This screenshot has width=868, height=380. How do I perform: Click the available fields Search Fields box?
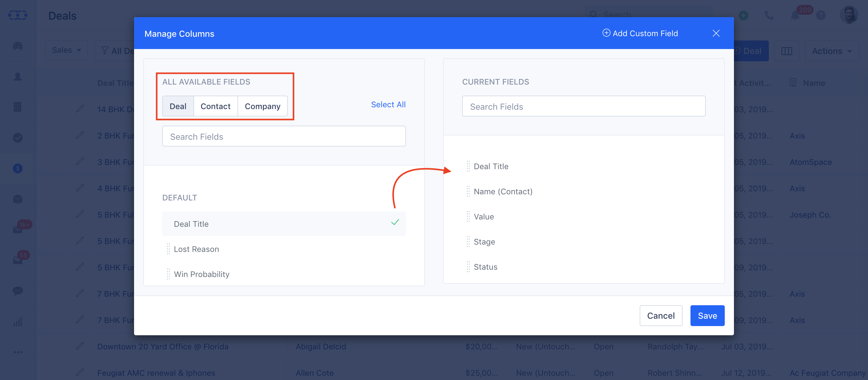[284, 136]
